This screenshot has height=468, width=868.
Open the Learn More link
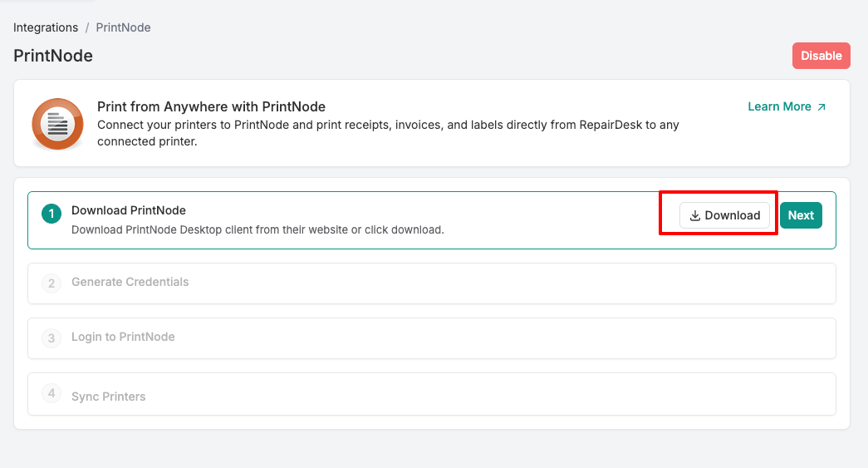pyautogui.click(x=779, y=106)
